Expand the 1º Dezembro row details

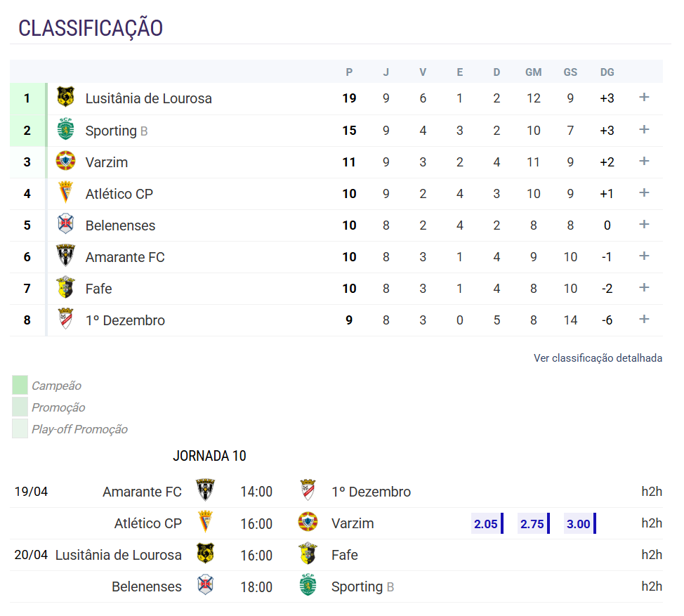click(644, 320)
